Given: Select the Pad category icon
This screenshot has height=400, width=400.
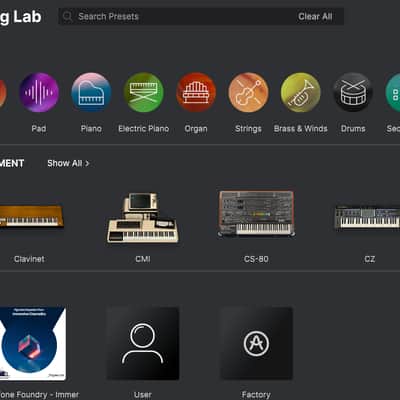Looking at the screenshot, I should tap(39, 92).
